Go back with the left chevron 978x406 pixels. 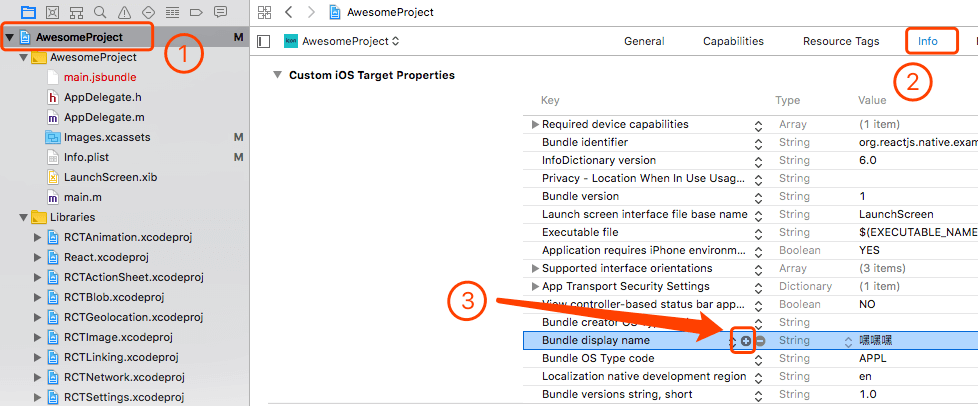pos(288,12)
